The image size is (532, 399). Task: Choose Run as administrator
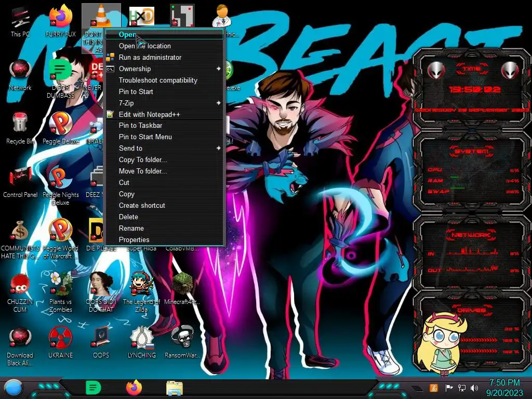click(x=165, y=57)
